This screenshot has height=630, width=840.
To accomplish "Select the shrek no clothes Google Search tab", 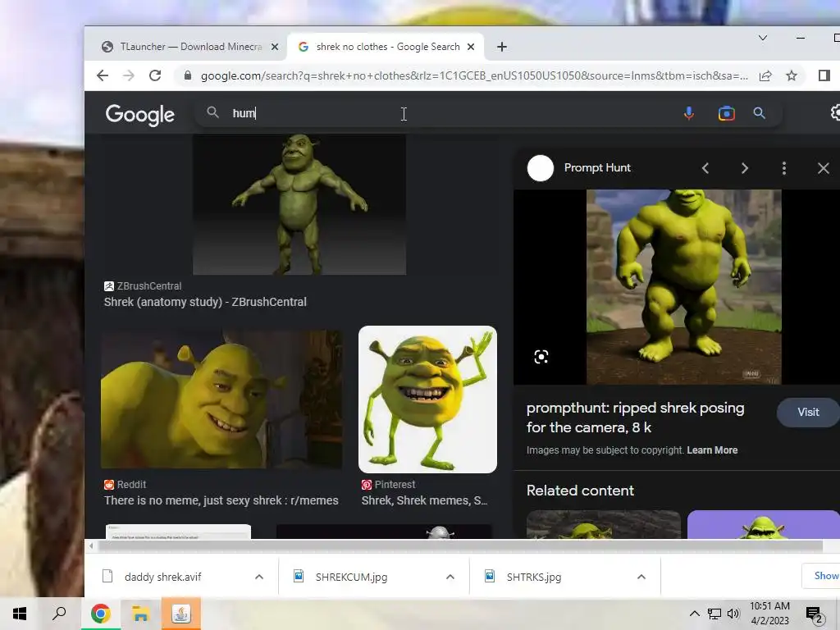I will pyautogui.click(x=386, y=47).
